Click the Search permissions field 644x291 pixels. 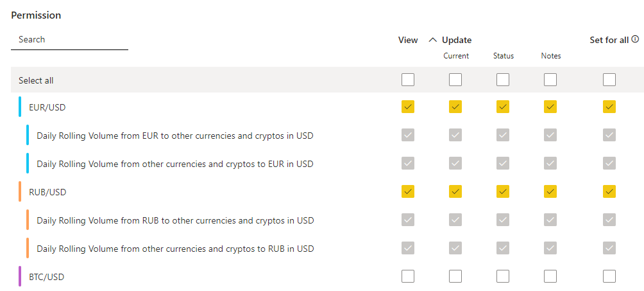pyautogui.click(x=69, y=40)
